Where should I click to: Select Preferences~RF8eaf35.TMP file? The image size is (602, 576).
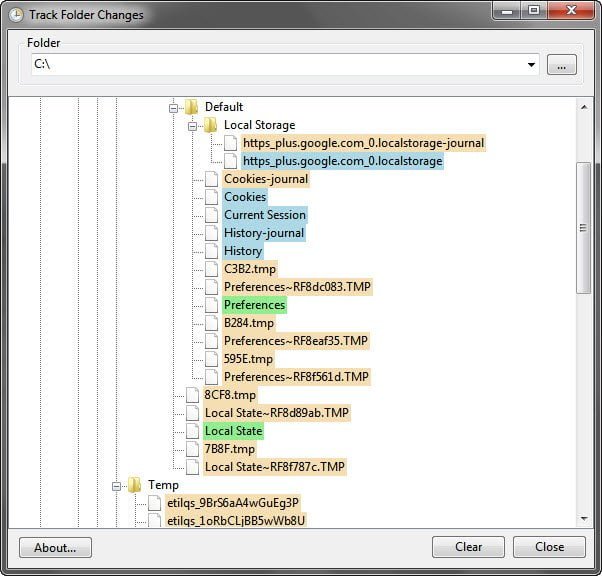coord(296,341)
